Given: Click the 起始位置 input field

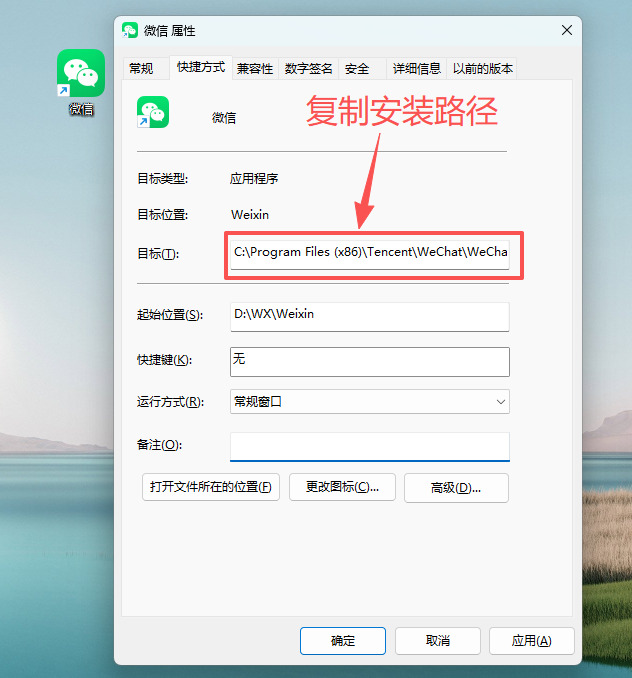Looking at the screenshot, I should [x=370, y=317].
